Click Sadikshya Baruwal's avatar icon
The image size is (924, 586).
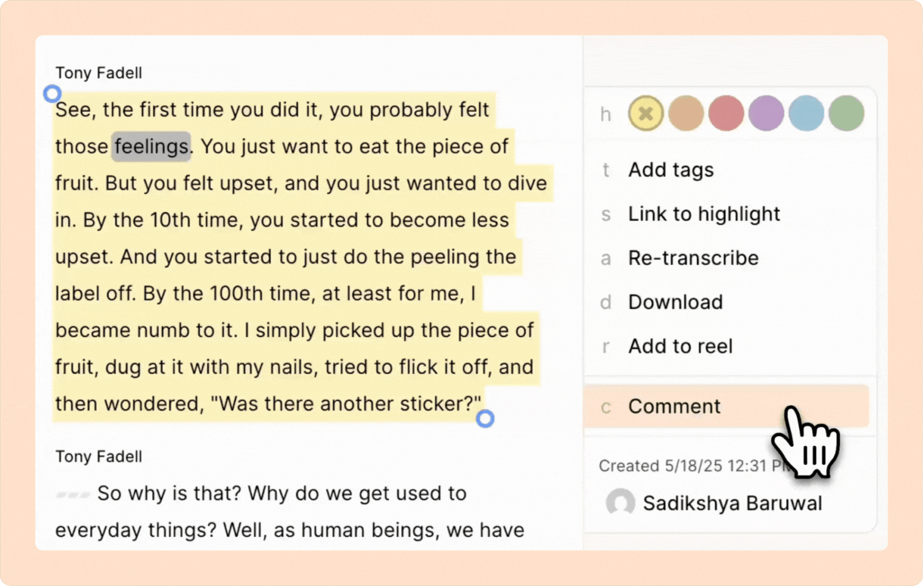620,503
